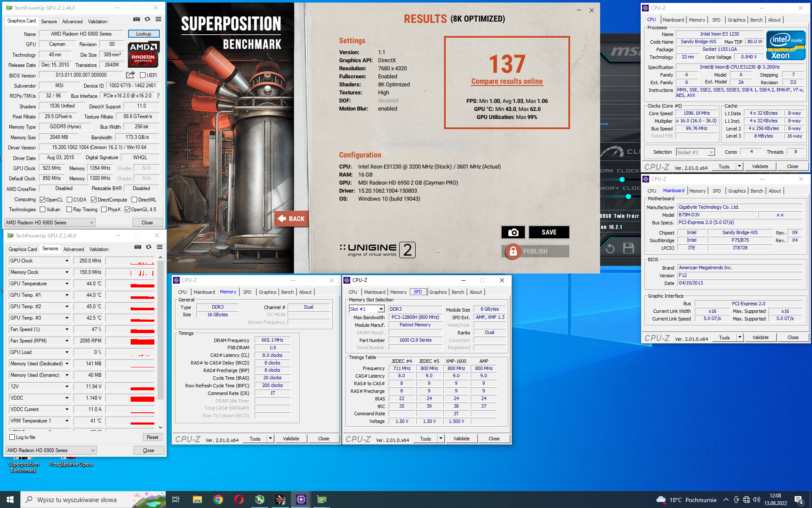This screenshot has width=812, height=508.
Task: Open the CPU-Z purple chip taskbar icon
Action: tap(301, 500)
